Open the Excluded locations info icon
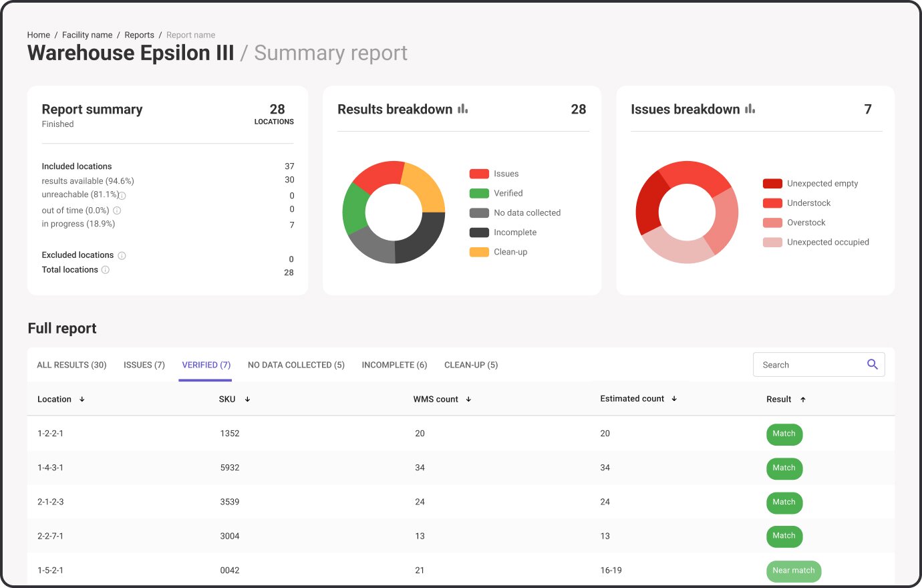922x588 pixels. [122, 255]
